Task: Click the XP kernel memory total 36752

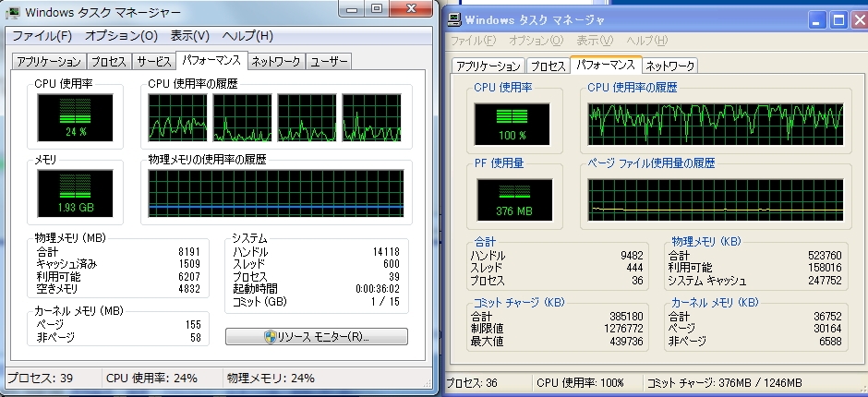Action: 827,316
